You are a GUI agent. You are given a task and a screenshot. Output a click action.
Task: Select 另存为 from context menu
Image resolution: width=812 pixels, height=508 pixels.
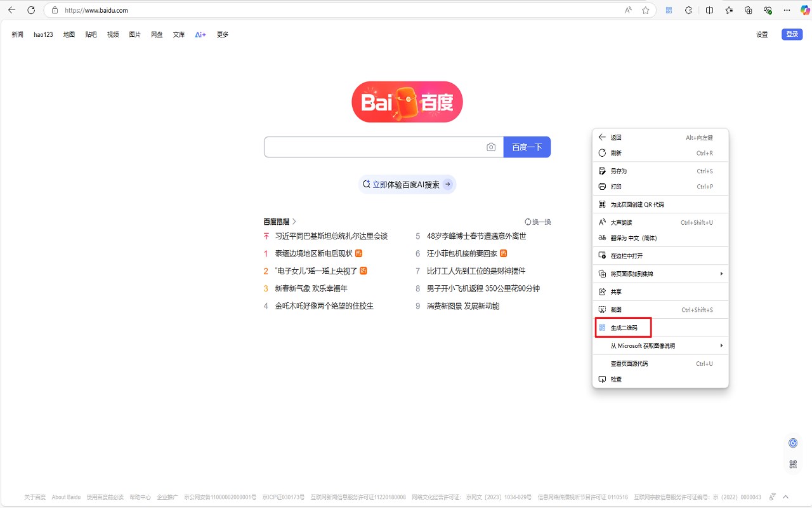point(660,171)
